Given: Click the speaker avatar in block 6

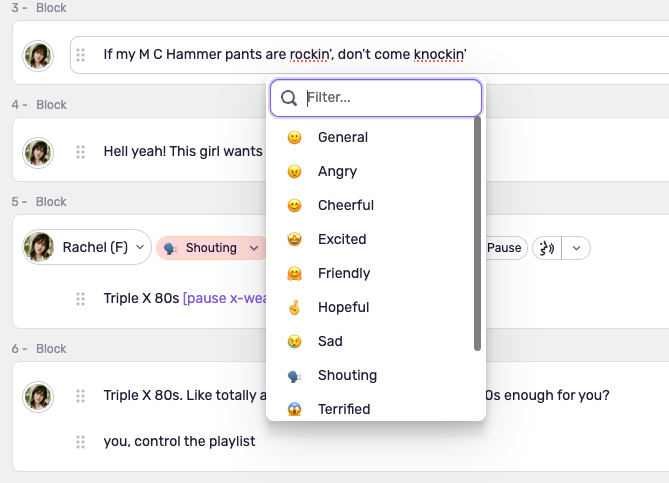Looking at the screenshot, I should pos(38,396).
